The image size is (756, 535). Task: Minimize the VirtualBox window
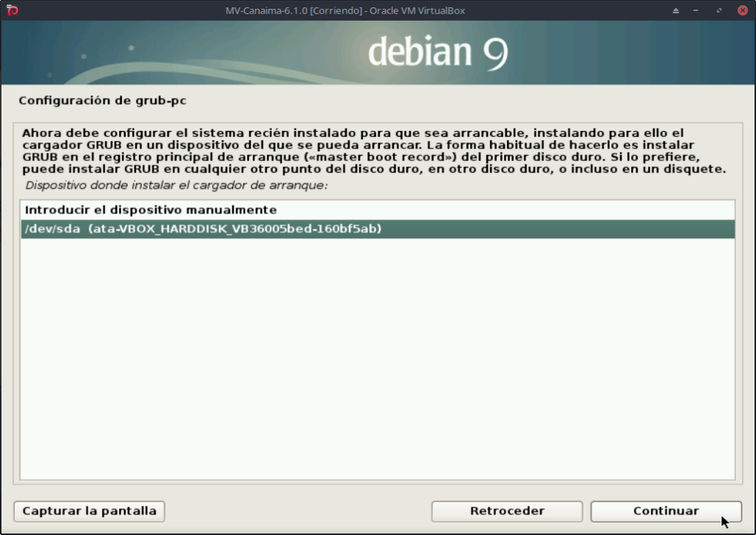(x=697, y=10)
